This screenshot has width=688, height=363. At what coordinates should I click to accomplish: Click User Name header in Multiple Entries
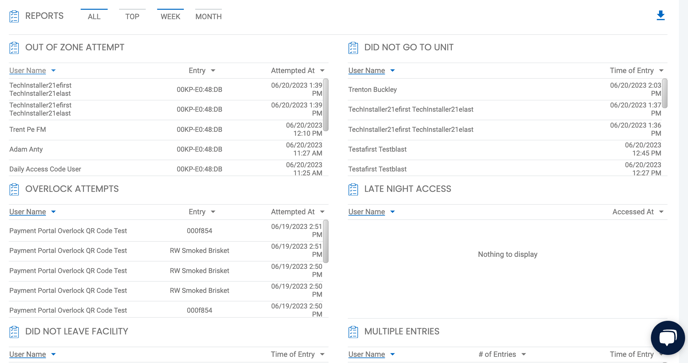[x=366, y=354]
